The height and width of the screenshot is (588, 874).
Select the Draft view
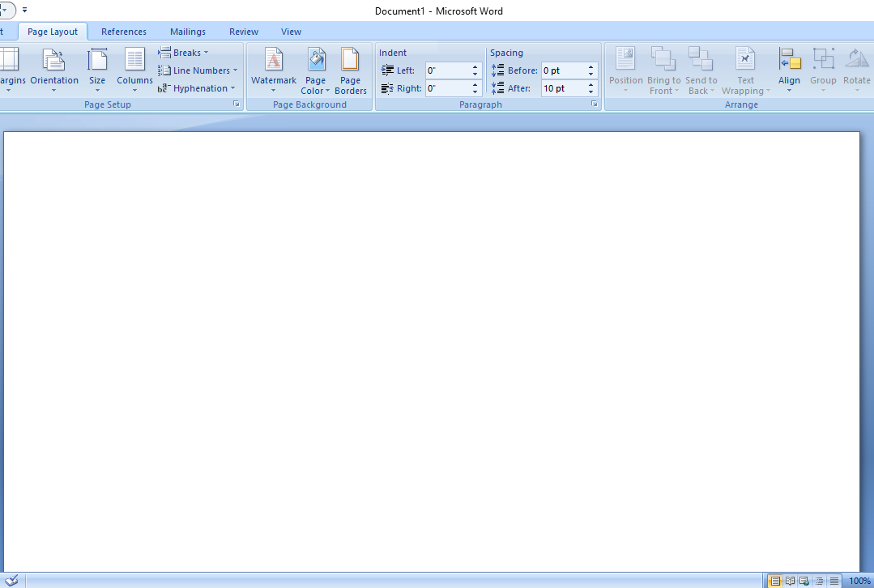(833, 581)
